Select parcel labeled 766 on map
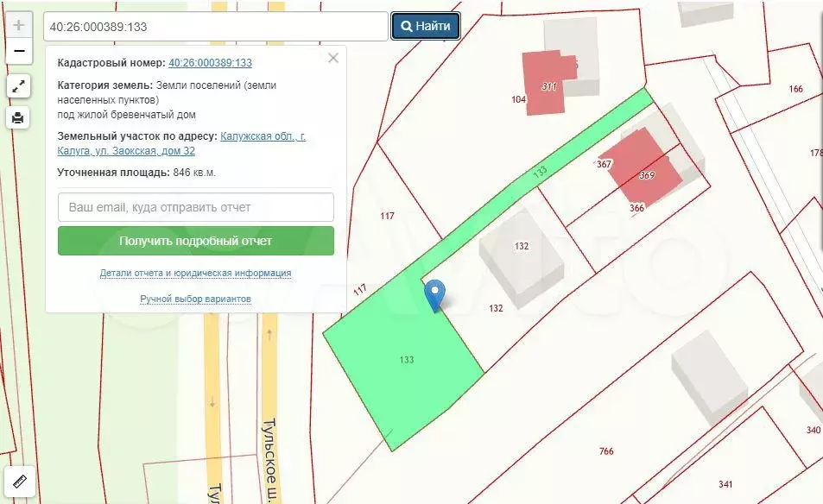The image size is (823, 504). (x=606, y=451)
